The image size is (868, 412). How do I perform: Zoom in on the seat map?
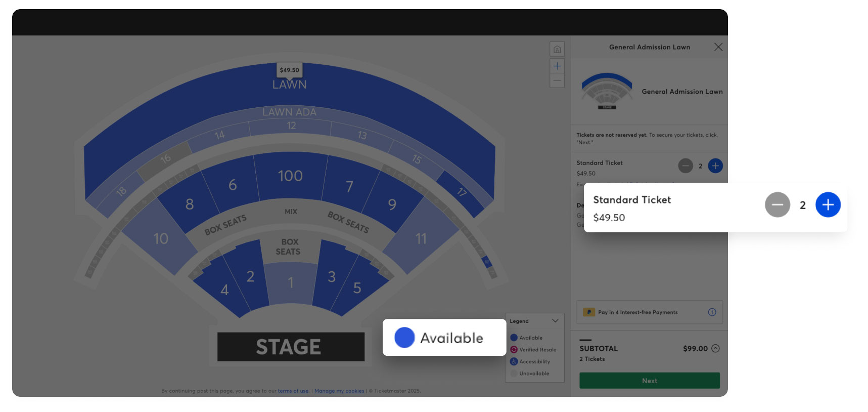tap(557, 66)
